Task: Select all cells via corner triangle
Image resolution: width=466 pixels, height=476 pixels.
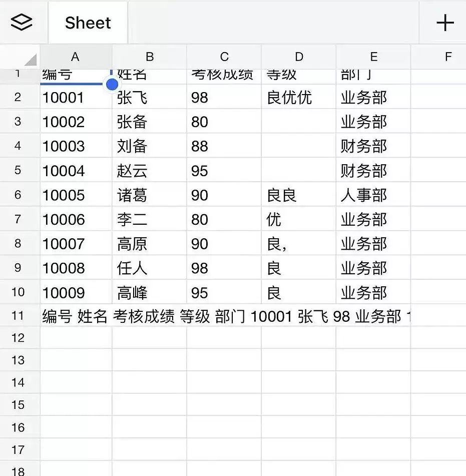Action: click(31, 60)
